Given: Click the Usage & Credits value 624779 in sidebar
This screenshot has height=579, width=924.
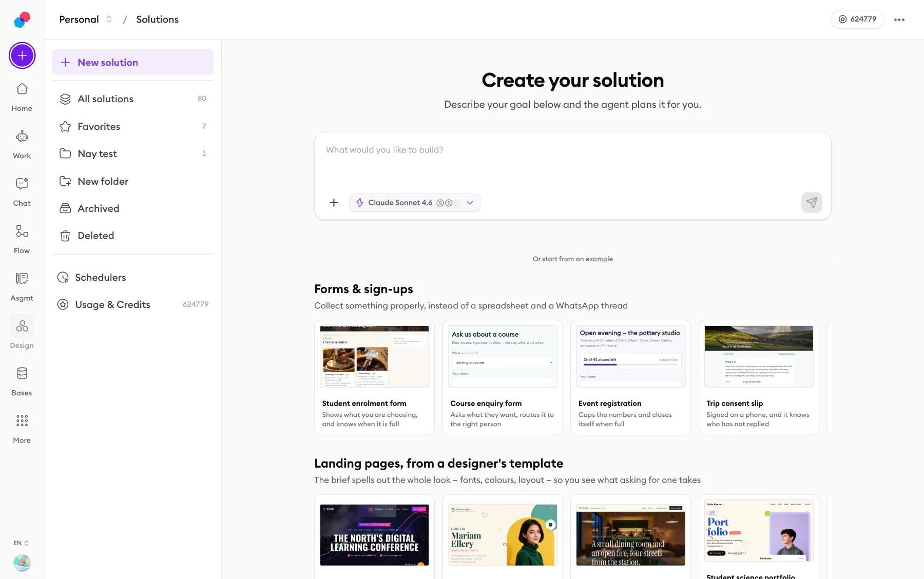Looking at the screenshot, I should coord(196,304).
